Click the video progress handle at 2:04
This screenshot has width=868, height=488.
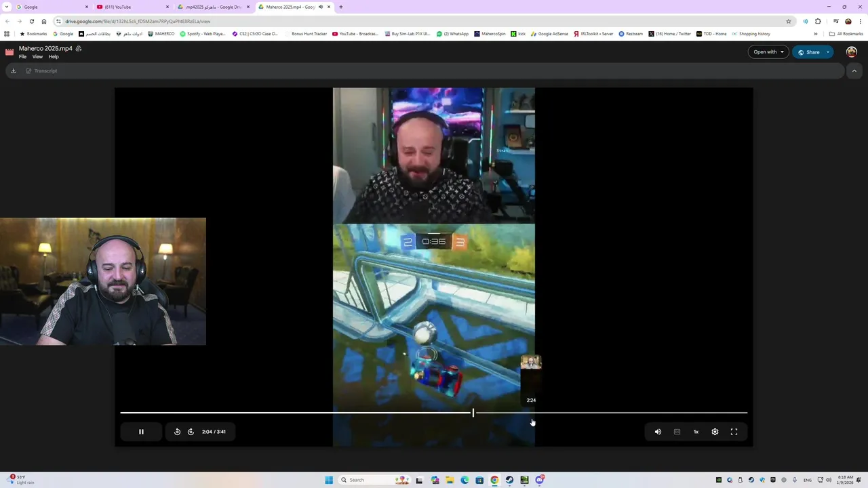click(473, 412)
